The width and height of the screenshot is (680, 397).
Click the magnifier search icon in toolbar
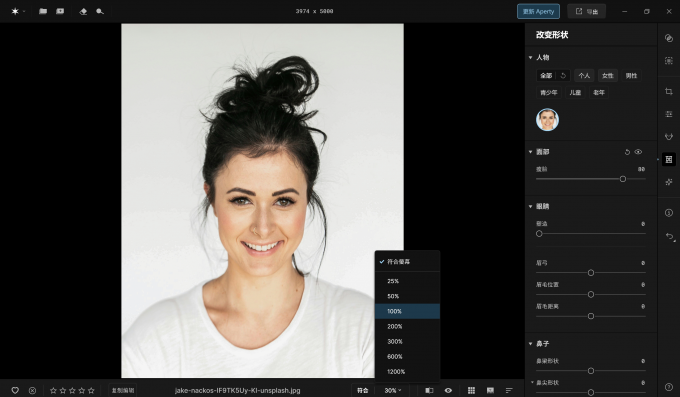point(100,11)
